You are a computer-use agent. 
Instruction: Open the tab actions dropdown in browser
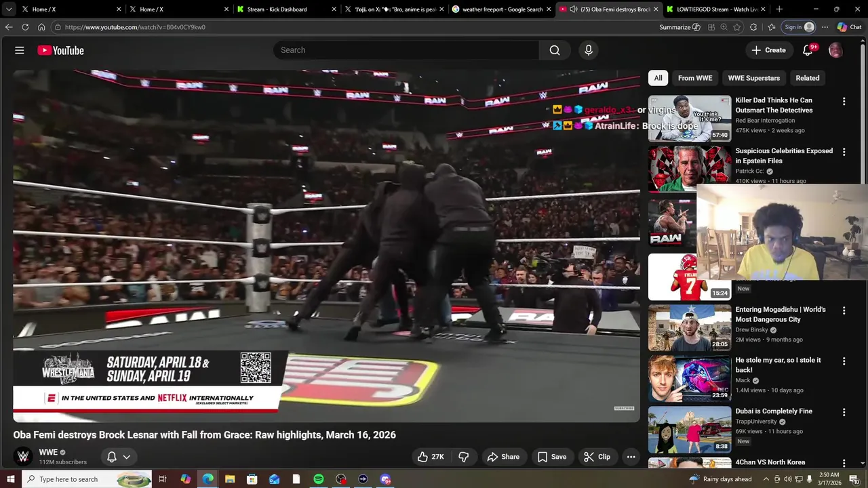[x=9, y=9]
